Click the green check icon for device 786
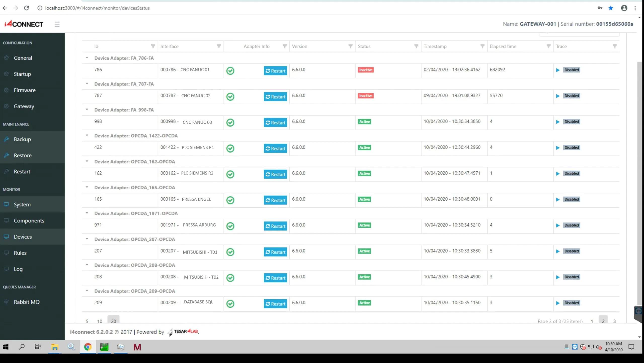Image resolution: width=644 pixels, height=363 pixels. point(230,71)
